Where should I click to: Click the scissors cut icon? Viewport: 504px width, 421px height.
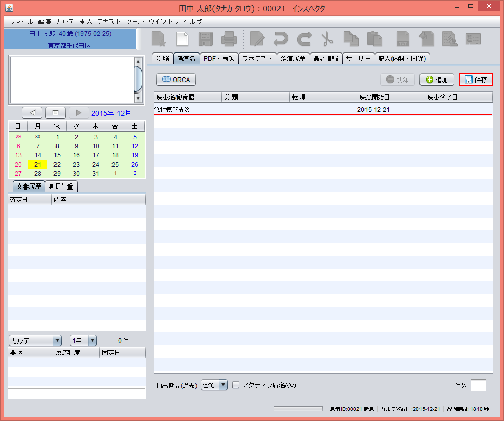327,39
